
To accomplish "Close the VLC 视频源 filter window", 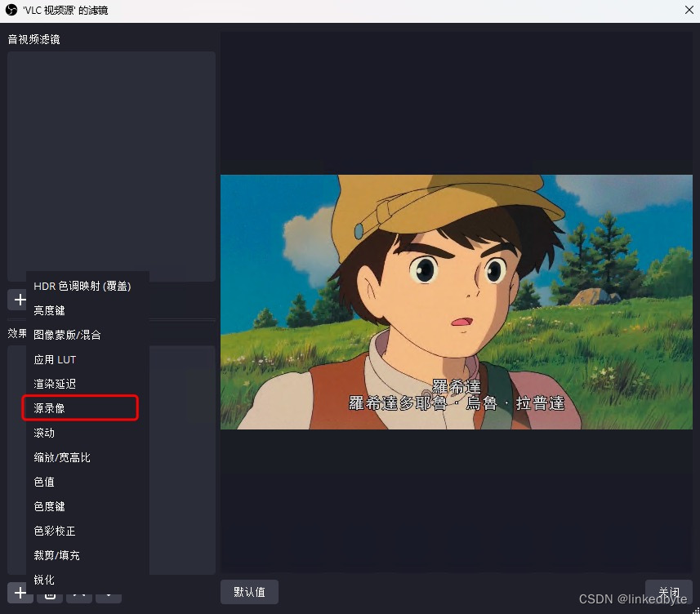I will coord(689,10).
